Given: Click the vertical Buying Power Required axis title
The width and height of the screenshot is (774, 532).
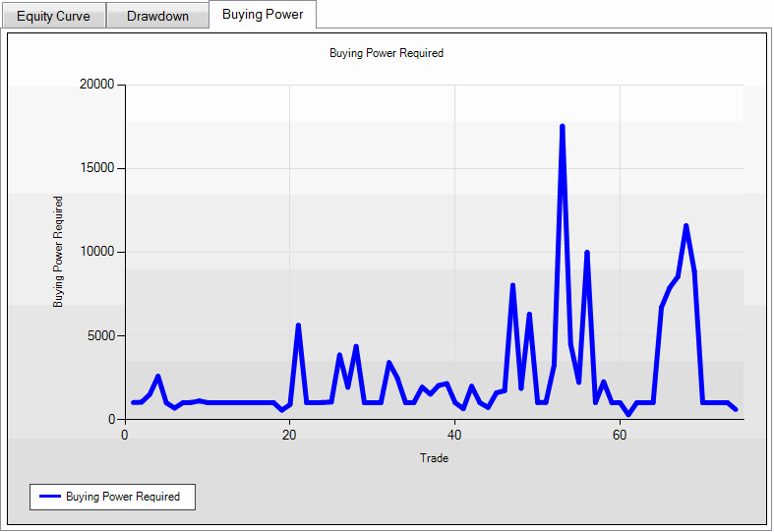Looking at the screenshot, I should tap(59, 252).
